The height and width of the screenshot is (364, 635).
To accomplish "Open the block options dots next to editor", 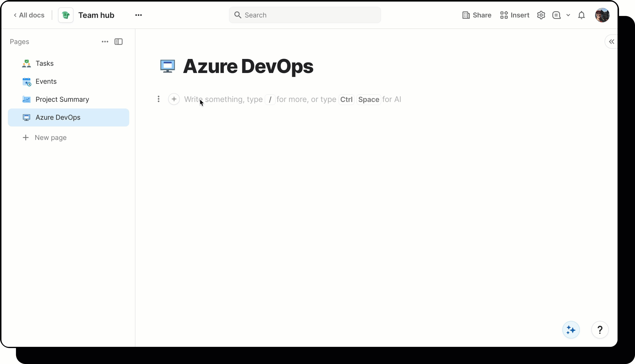I will tap(159, 99).
